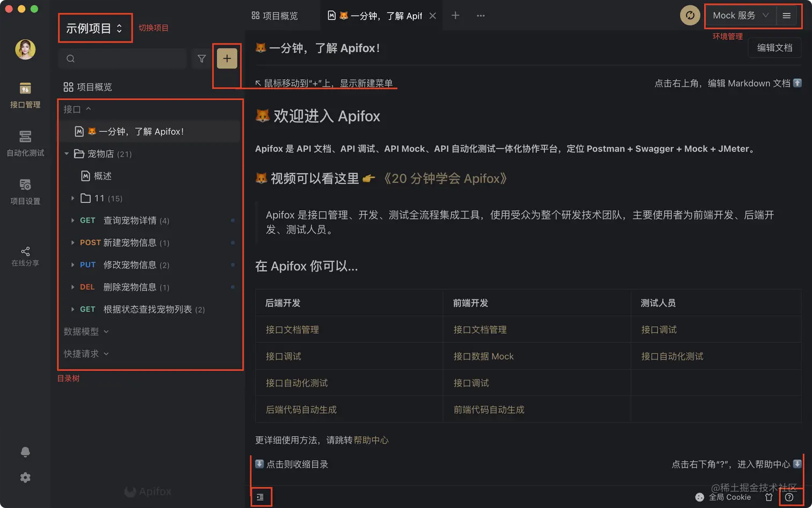Open the 《20 分钟学会 Apifox》 video link

tap(445, 178)
